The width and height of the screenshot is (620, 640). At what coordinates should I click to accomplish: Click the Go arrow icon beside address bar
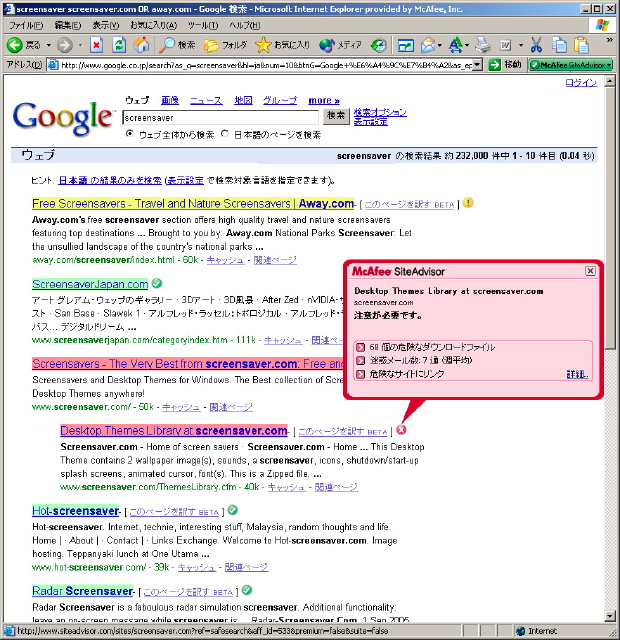pos(494,64)
